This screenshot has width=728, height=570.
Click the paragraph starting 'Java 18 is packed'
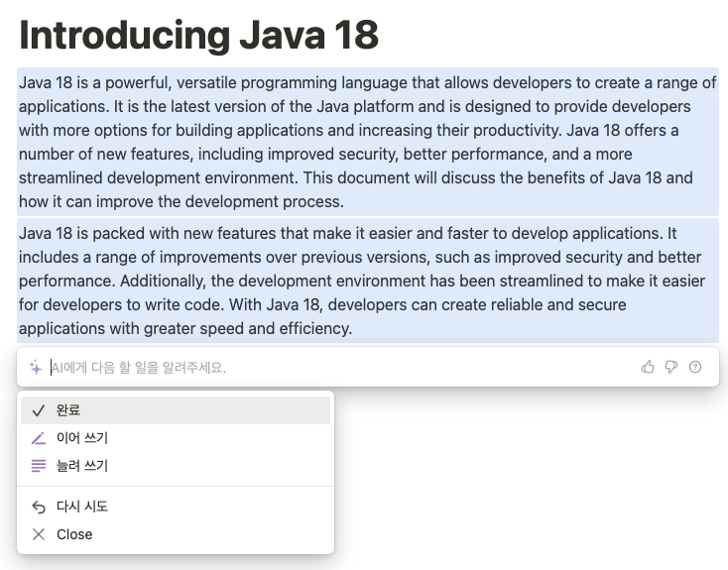click(368, 281)
